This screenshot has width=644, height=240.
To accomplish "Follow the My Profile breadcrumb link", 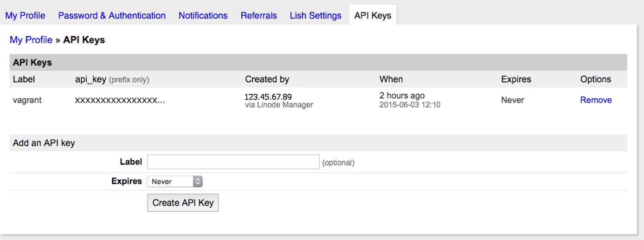I will [x=31, y=40].
